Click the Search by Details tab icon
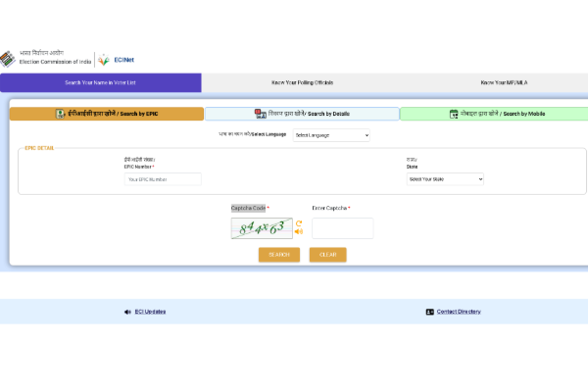The height and width of the screenshot is (392, 588). point(260,114)
